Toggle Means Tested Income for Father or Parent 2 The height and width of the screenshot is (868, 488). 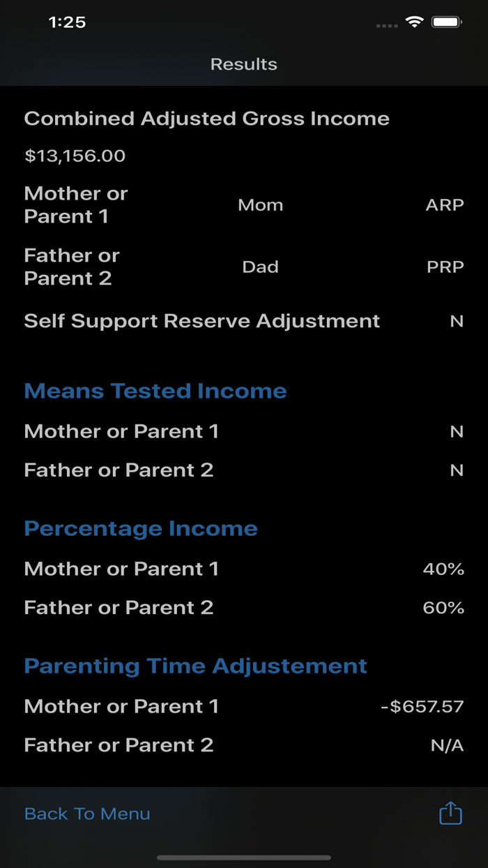coord(458,470)
